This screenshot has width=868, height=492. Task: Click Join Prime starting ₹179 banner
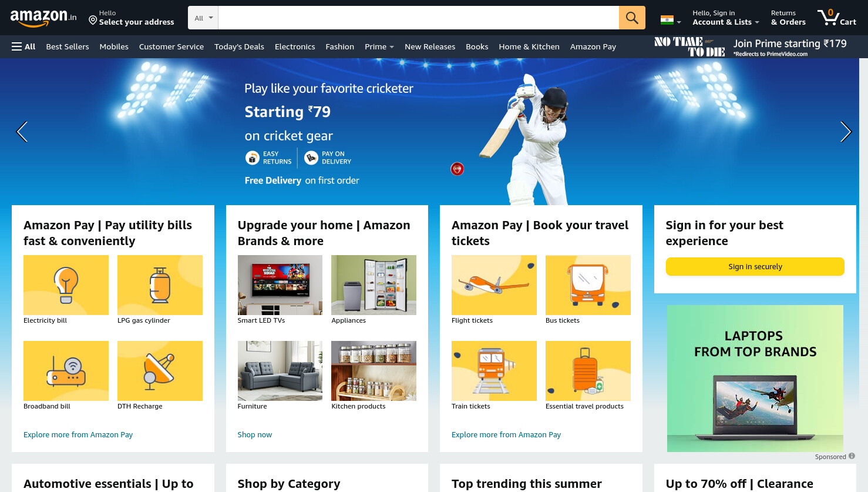(x=751, y=46)
